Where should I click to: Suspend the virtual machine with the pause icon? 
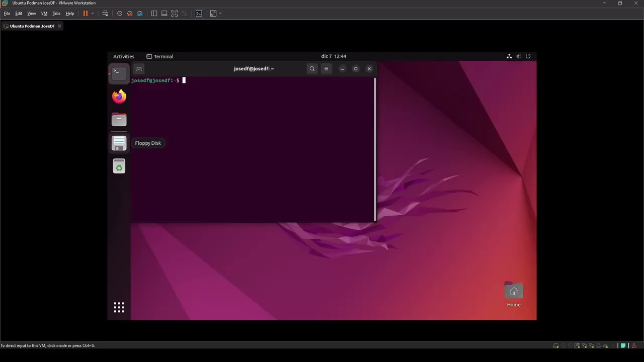(x=86, y=14)
